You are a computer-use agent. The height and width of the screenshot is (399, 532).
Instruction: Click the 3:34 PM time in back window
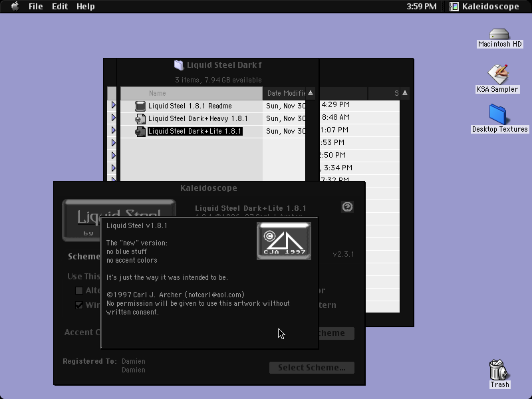[x=338, y=168]
